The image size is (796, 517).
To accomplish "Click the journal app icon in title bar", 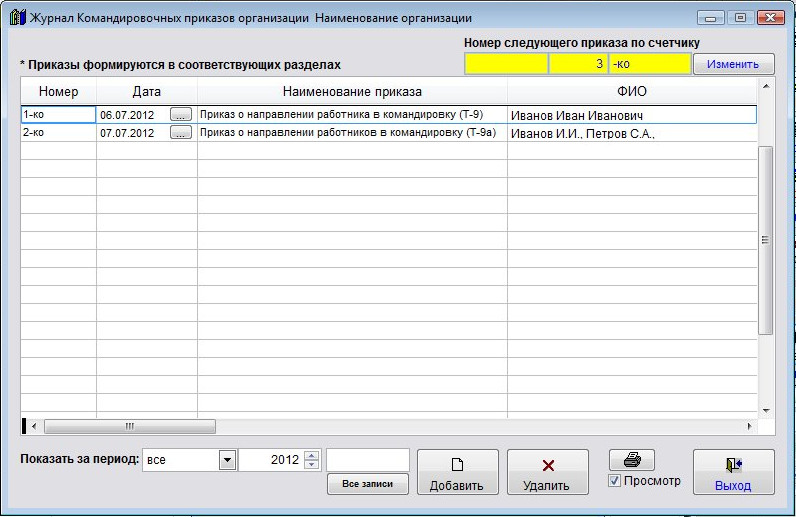I will [x=17, y=18].
